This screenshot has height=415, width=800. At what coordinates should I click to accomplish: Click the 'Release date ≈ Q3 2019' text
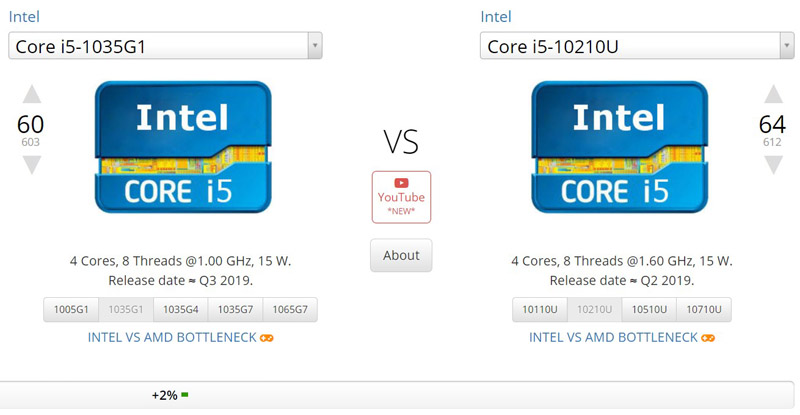click(x=179, y=281)
